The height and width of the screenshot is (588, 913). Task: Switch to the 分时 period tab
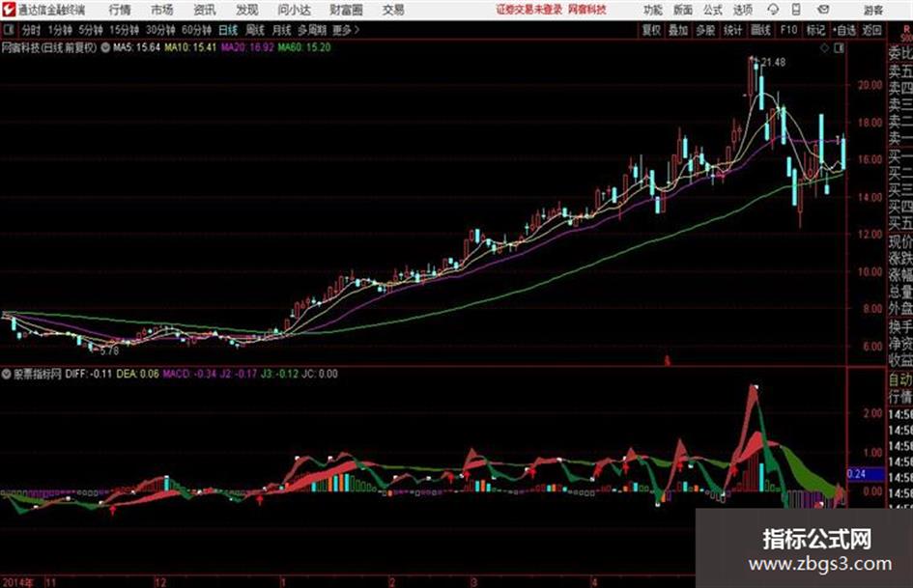click(30, 30)
